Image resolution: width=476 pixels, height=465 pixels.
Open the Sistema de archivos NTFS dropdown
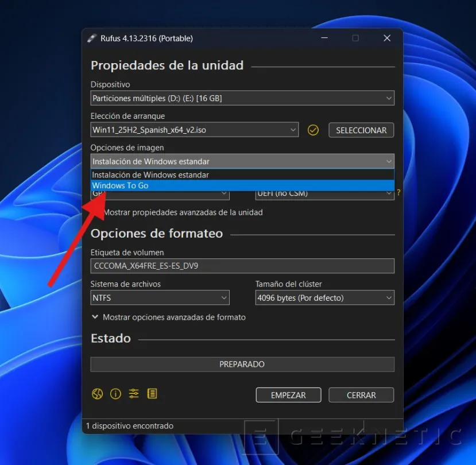point(160,297)
